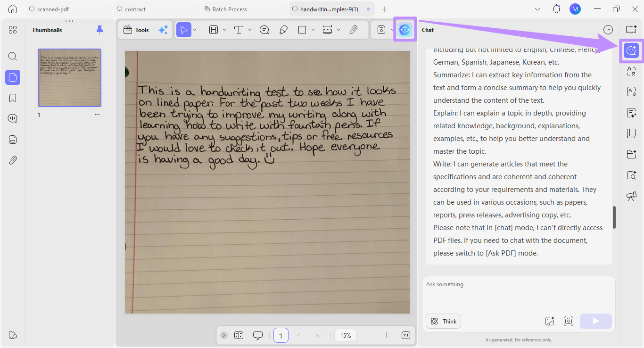
Task: Open the notifications bell
Action: pyautogui.click(x=557, y=9)
